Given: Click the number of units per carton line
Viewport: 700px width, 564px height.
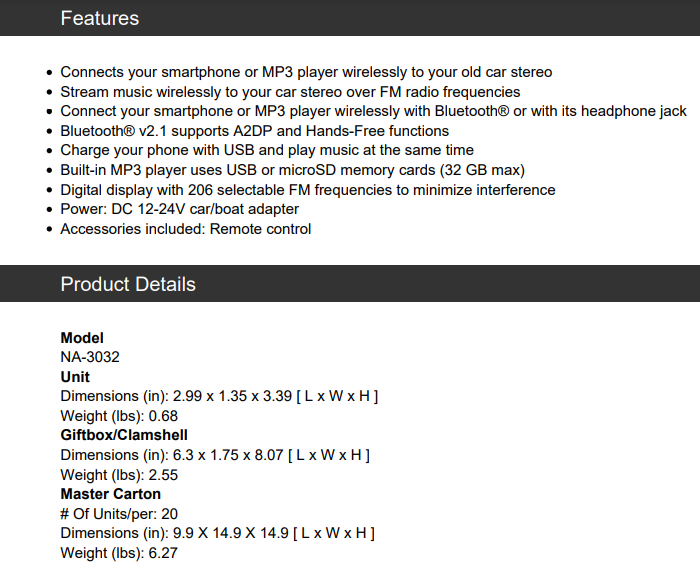Looking at the screenshot, I should pos(119,514).
